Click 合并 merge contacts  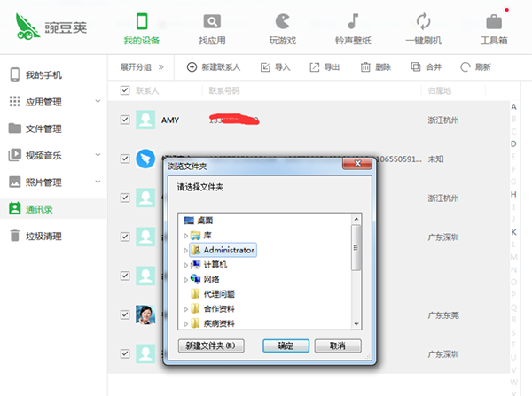click(426, 67)
